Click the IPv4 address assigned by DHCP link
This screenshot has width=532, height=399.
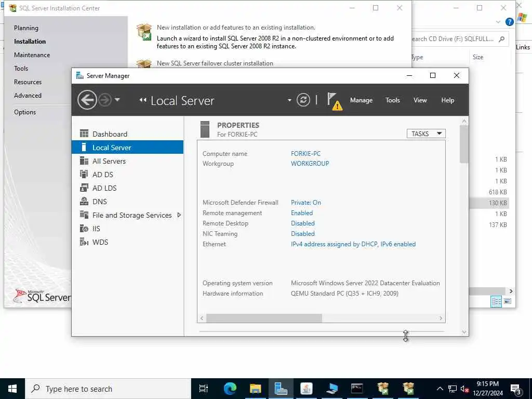pos(353,244)
